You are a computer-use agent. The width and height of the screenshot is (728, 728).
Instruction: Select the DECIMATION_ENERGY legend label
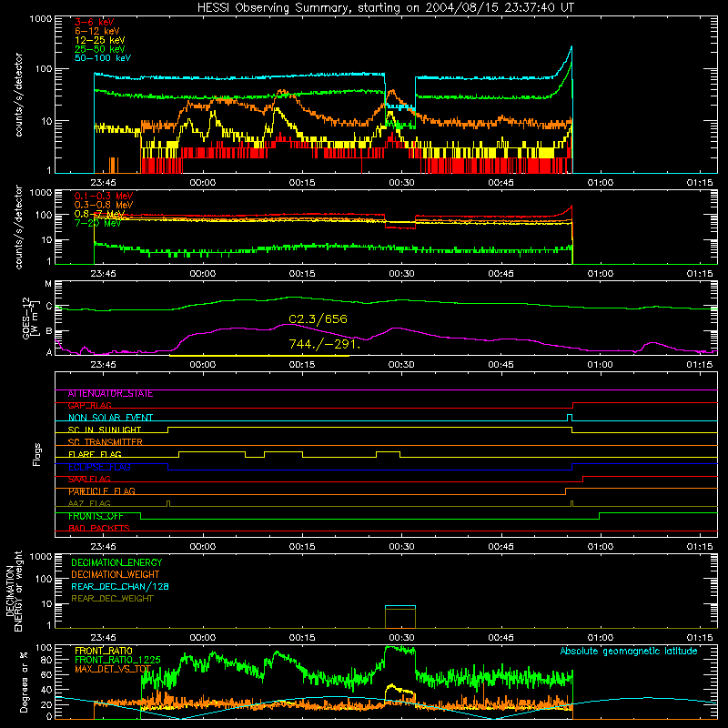[116, 562]
